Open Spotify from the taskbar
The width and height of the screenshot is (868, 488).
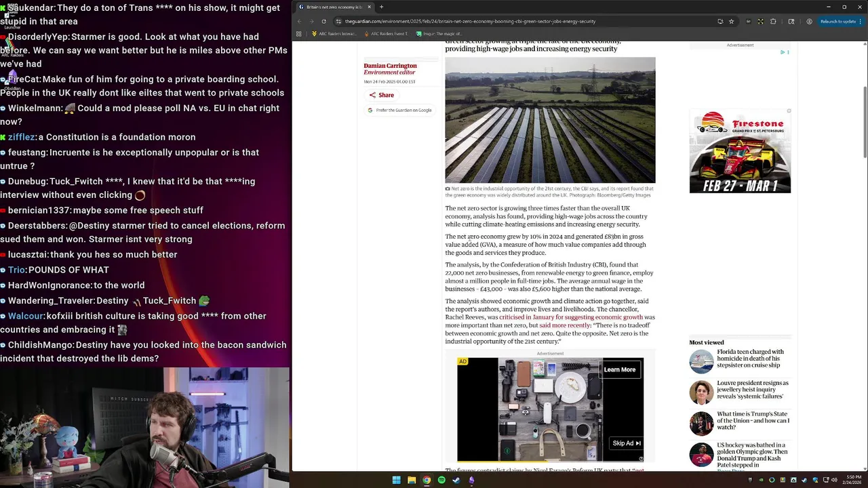coord(441,480)
